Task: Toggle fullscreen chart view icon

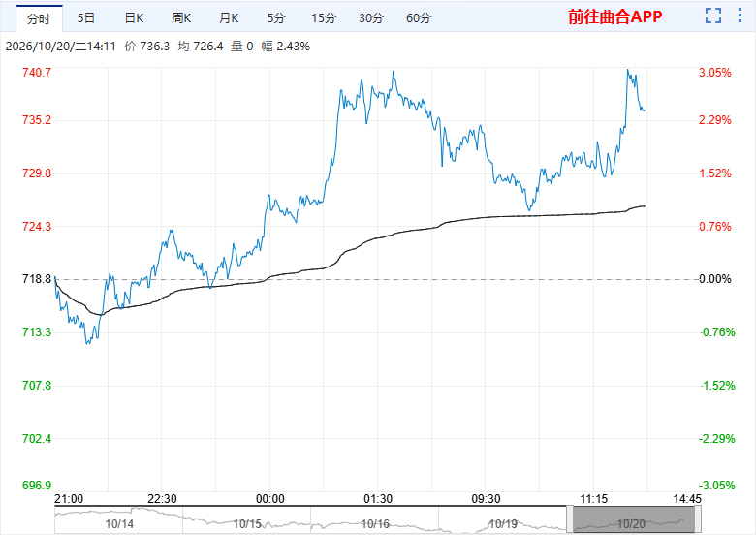Action: 713,16
